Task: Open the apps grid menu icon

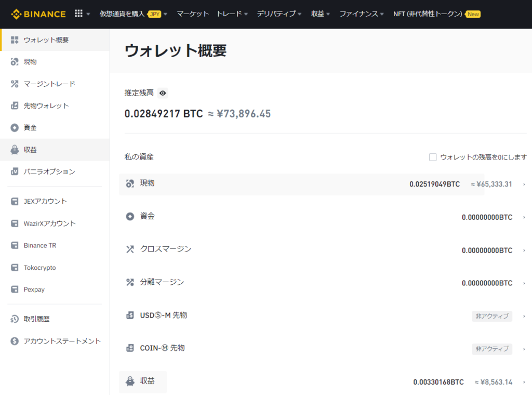Action: point(79,14)
